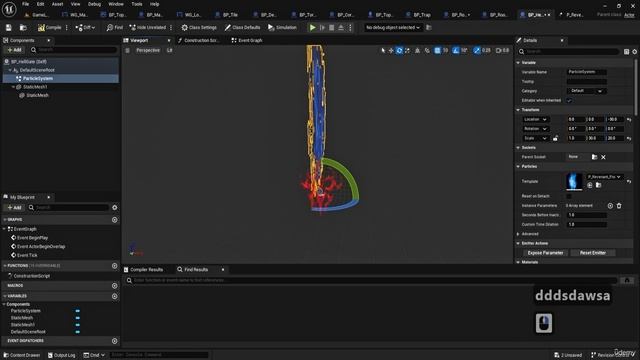The image size is (640, 360).
Task: Click the Reset Emitter button
Action: coord(593,253)
